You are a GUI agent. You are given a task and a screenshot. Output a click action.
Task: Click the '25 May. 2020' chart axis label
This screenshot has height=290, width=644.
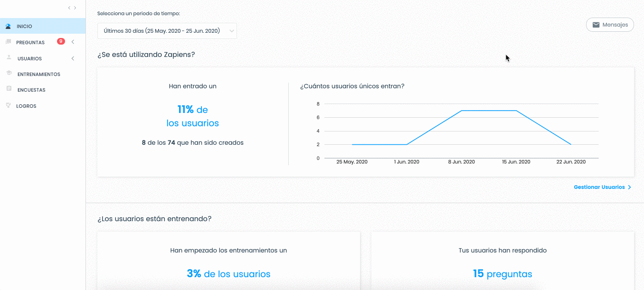(352, 162)
